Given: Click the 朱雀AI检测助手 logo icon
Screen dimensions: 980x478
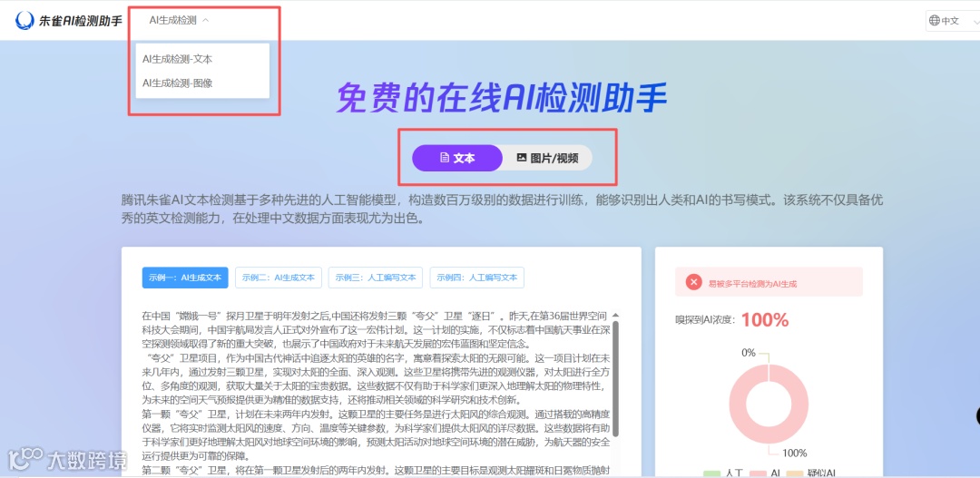Looking at the screenshot, I should (25, 20).
